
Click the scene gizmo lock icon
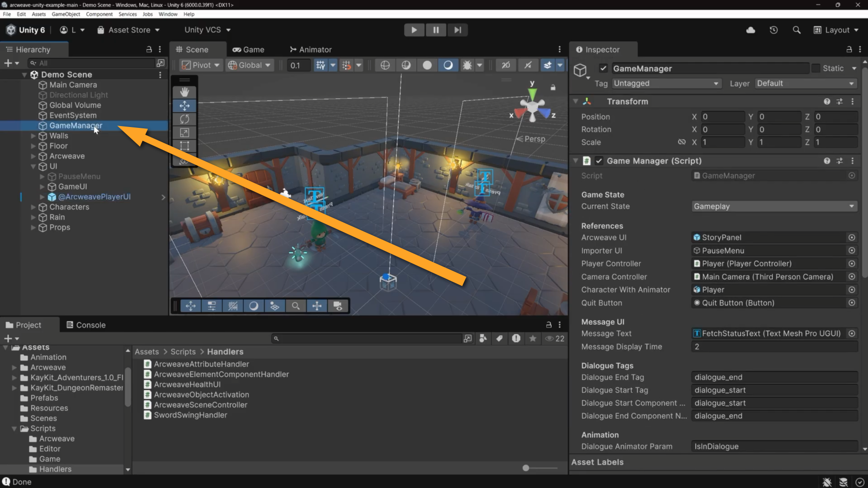coord(553,87)
